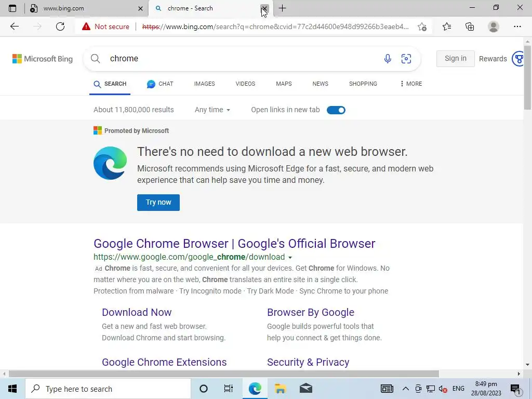The height and width of the screenshot is (399, 532).
Task: Open Cortana circle on taskbar
Action: pos(204,389)
